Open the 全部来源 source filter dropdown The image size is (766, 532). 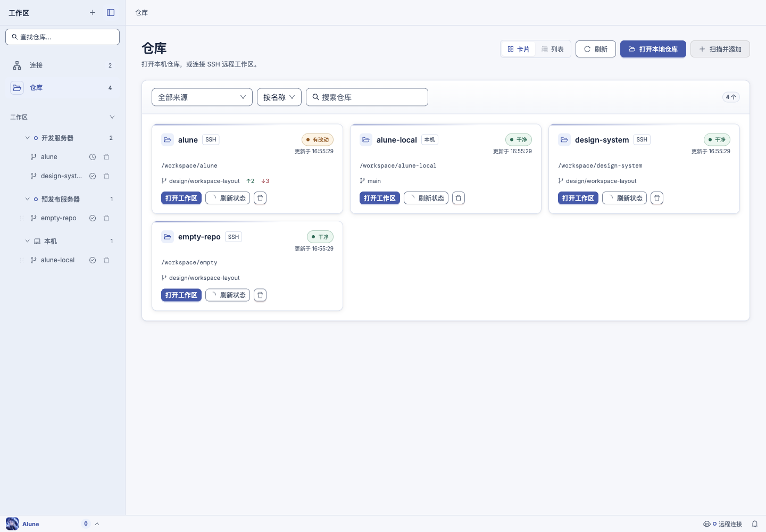202,97
